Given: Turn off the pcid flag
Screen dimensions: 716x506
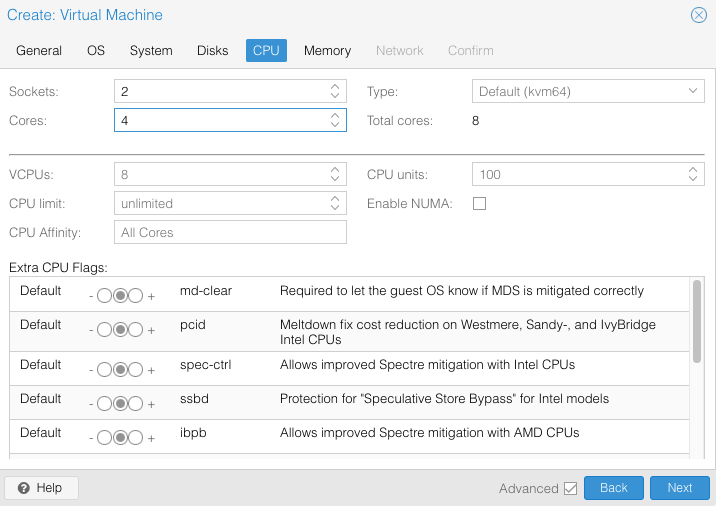Looking at the screenshot, I should [105, 330].
